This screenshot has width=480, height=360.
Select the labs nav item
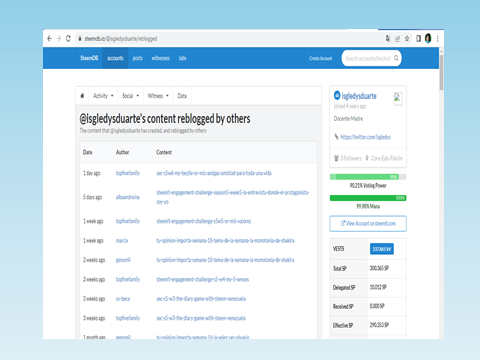pyautogui.click(x=182, y=58)
